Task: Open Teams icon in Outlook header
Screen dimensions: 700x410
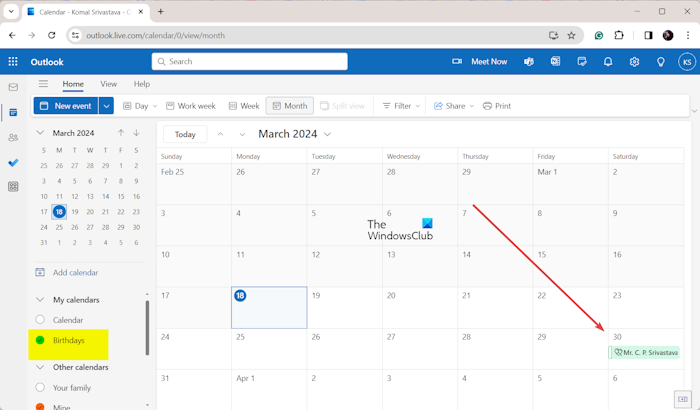Action: pyautogui.click(x=529, y=62)
